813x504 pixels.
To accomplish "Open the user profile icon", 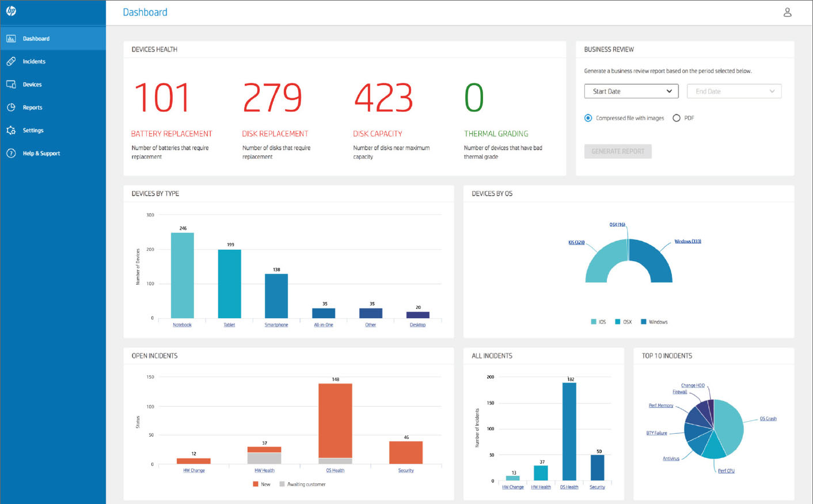I will [x=787, y=12].
